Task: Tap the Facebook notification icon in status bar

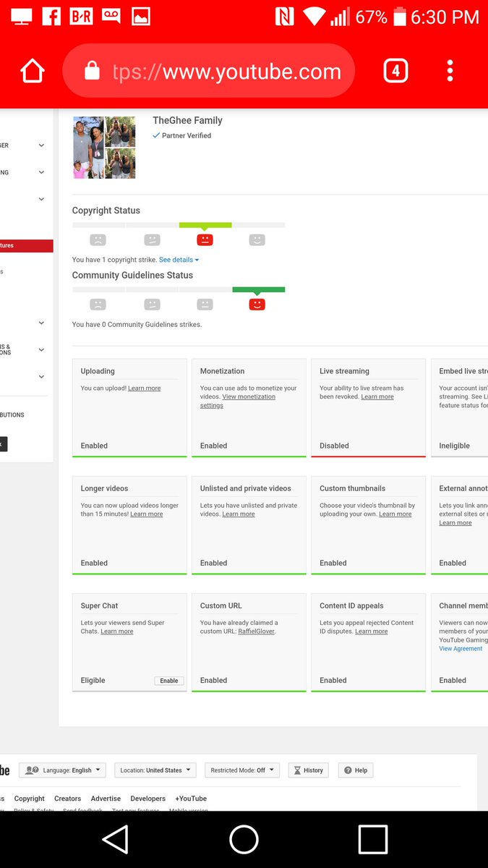Action: 51,16
